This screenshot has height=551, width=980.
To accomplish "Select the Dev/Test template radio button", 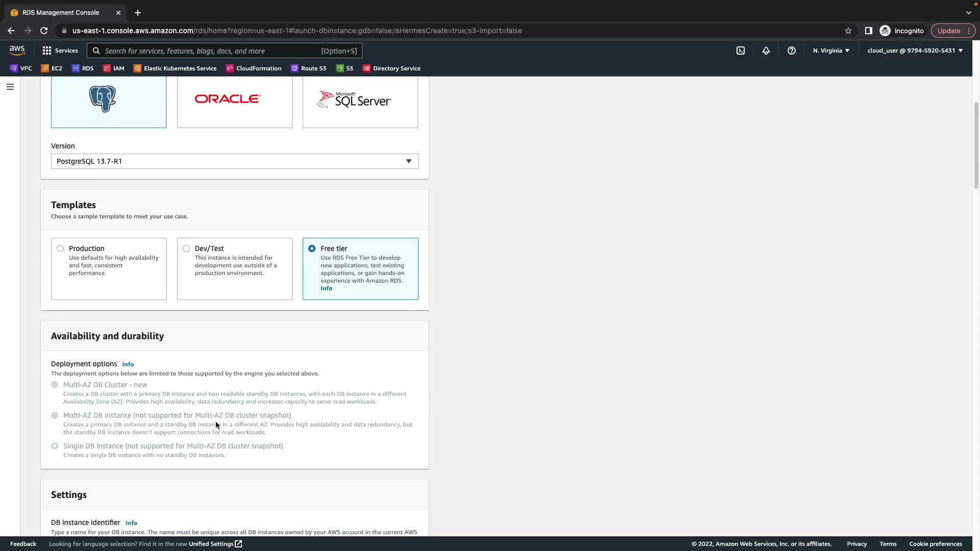I will click(x=186, y=248).
